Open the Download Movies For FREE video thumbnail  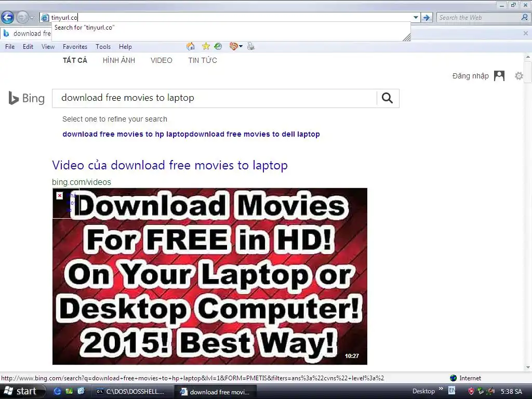(210, 276)
